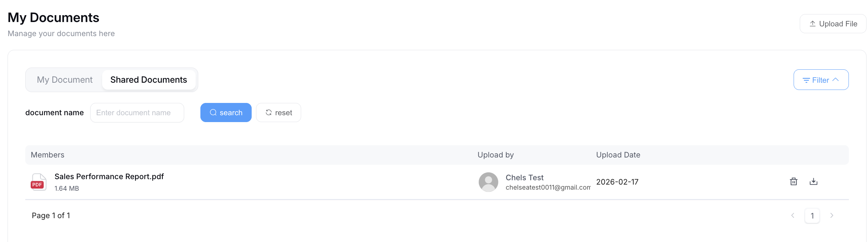868x242 pixels.
Task: Click the trash icon for Sales Performance Report
Action: (x=793, y=181)
